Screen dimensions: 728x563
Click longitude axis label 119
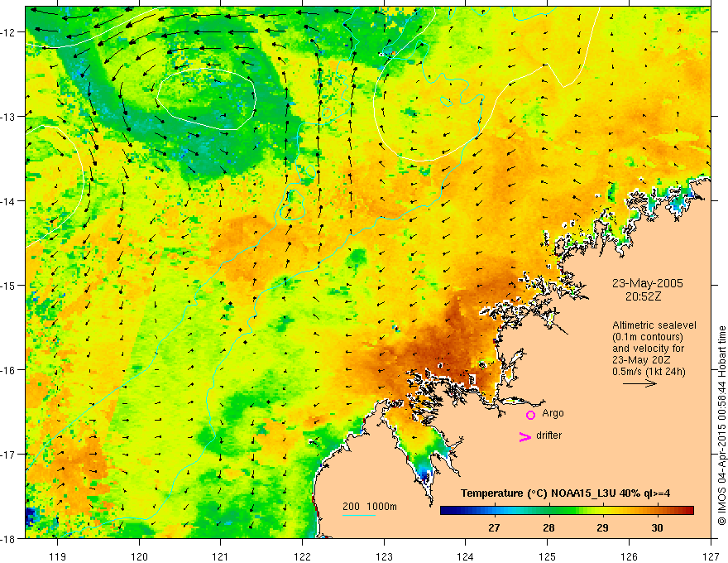pos(58,556)
